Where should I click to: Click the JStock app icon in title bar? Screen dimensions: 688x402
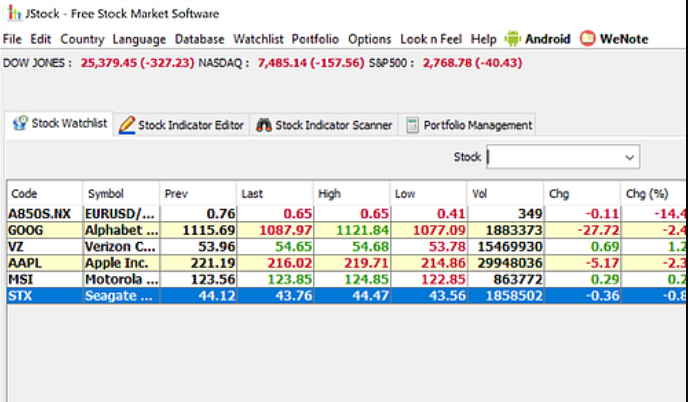pos(14,13)
